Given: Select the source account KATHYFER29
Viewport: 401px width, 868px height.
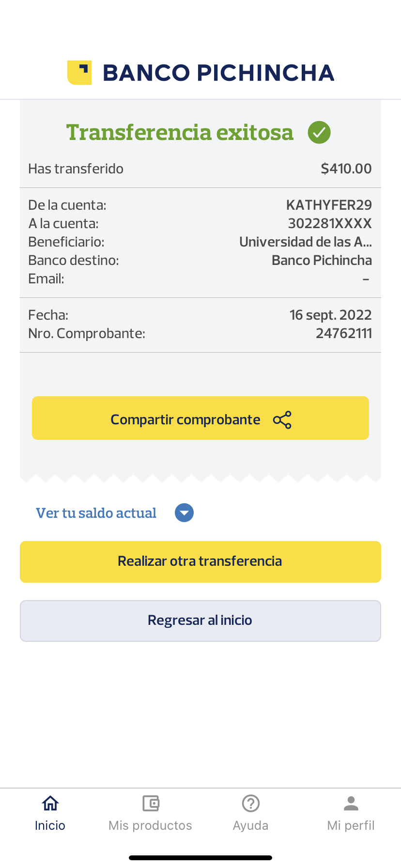Looking at the screenshot, I should point(329,205).
